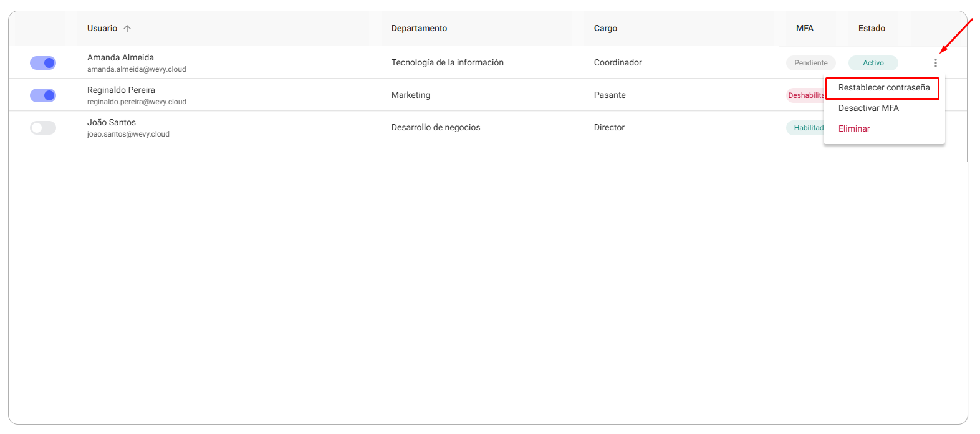Click the sort arrow beside Usuario
Image resolution: width=980 pixels, height=434 pixels.
(127, 29)
